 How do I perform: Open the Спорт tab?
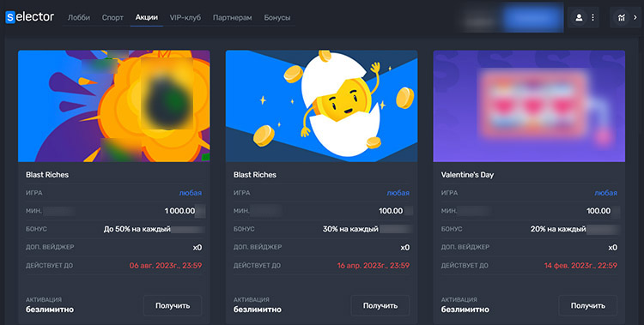pos(112,18)
